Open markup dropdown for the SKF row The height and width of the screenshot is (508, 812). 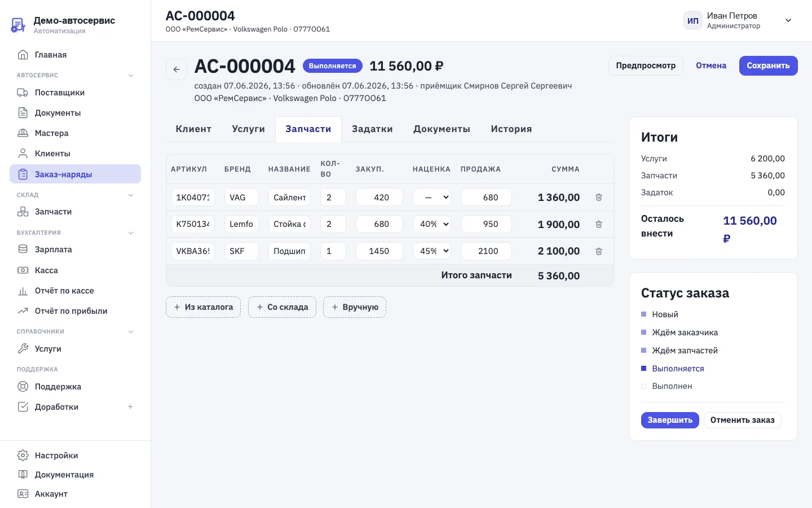(431, 251)
